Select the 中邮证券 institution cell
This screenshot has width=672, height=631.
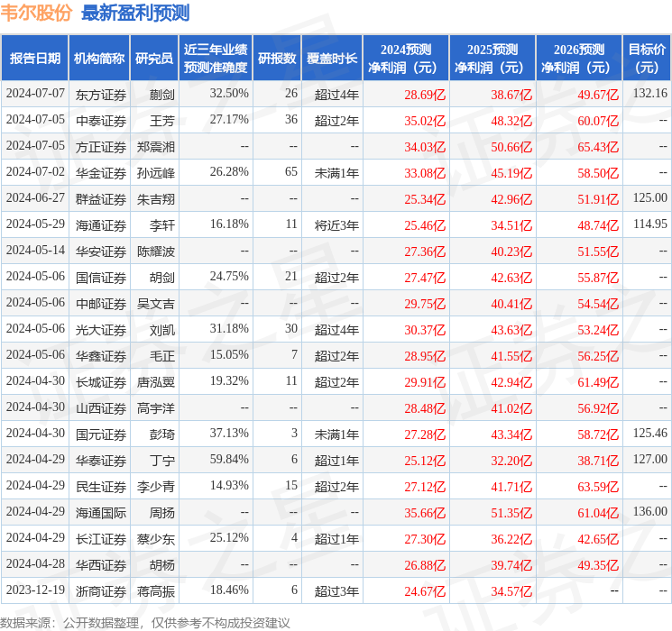click(x=101, y=304)
